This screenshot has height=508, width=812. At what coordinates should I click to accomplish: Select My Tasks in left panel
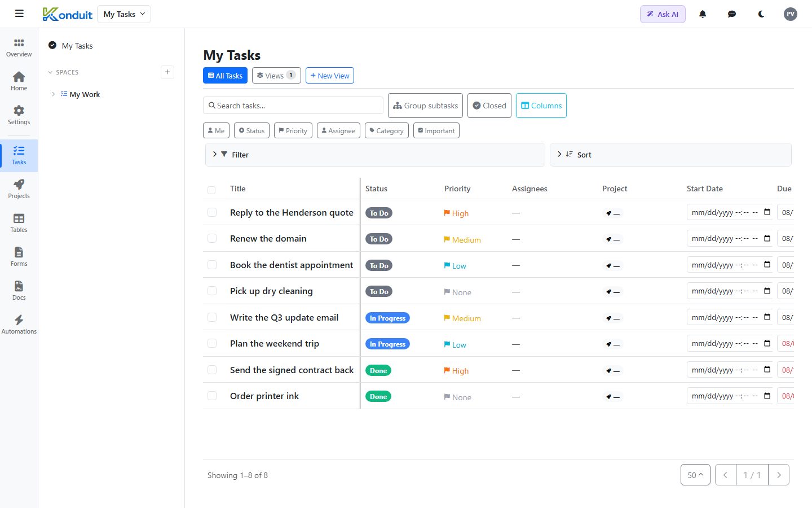(77, 46)
